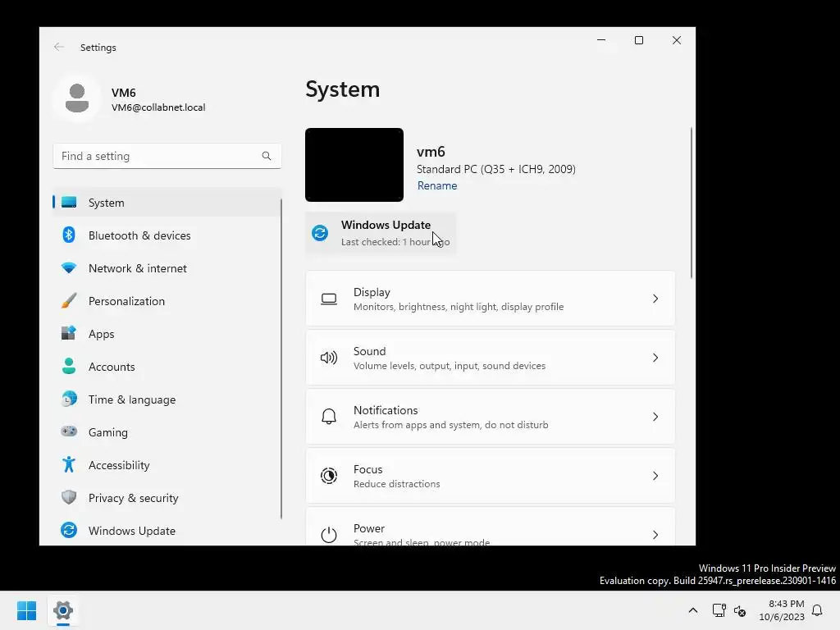Click the Settings gear on taskbar

point(63,610)
